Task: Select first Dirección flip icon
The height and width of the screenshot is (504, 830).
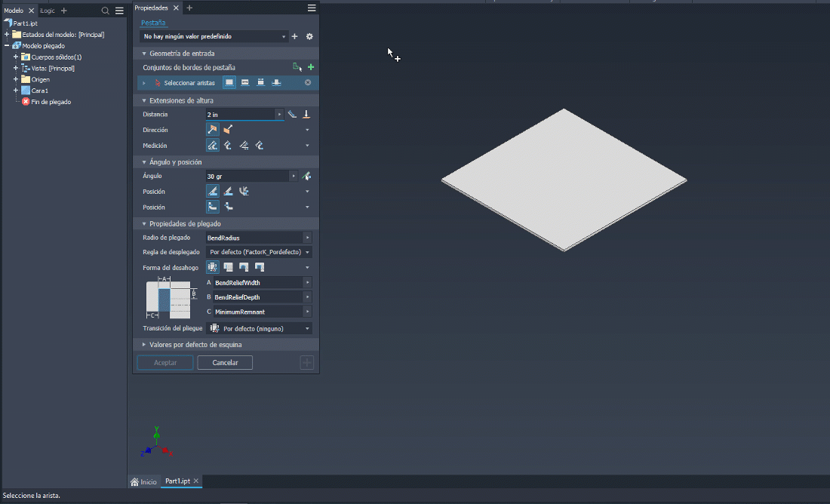Action: (x=213, y=130)
